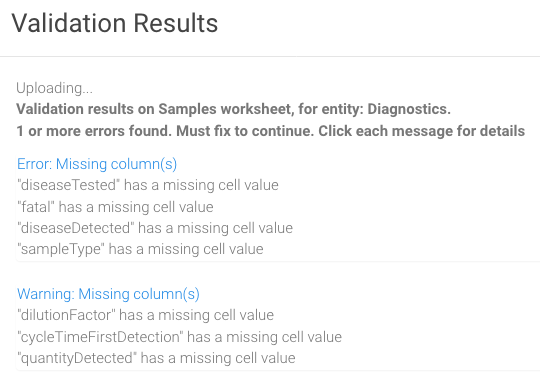Select the diseaseTested missing cell value line
This screenshot has height=380, width=540.
click(x=148, y=185)
